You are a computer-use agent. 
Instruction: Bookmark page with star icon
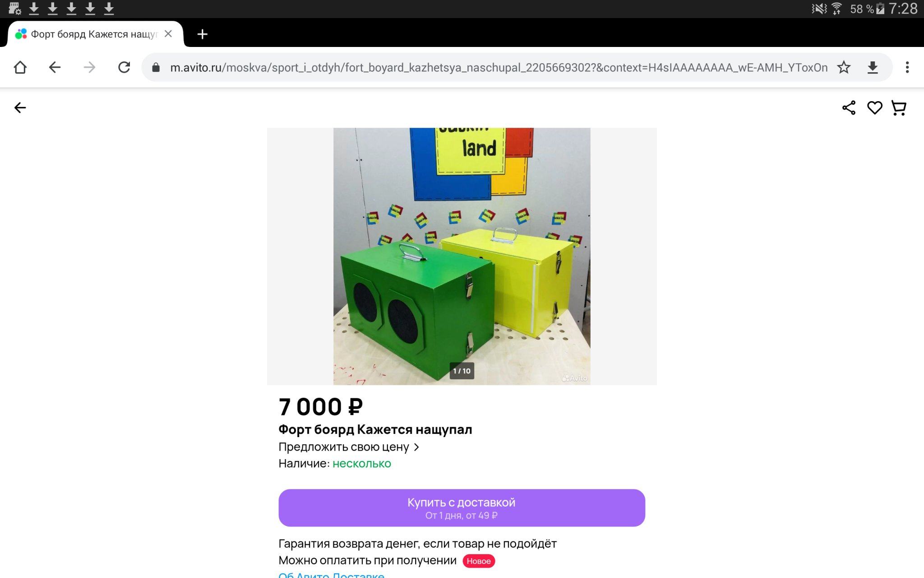coord(844,68)
